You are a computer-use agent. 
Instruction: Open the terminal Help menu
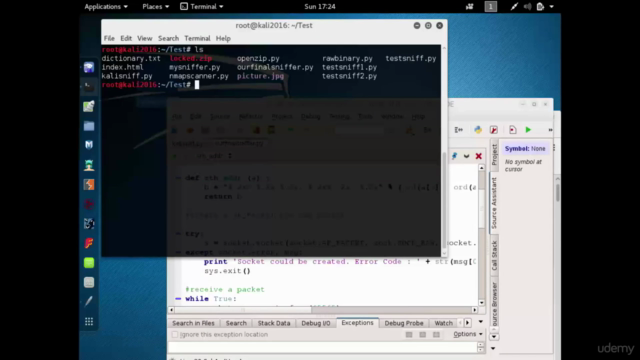click(x=223, y=38)
